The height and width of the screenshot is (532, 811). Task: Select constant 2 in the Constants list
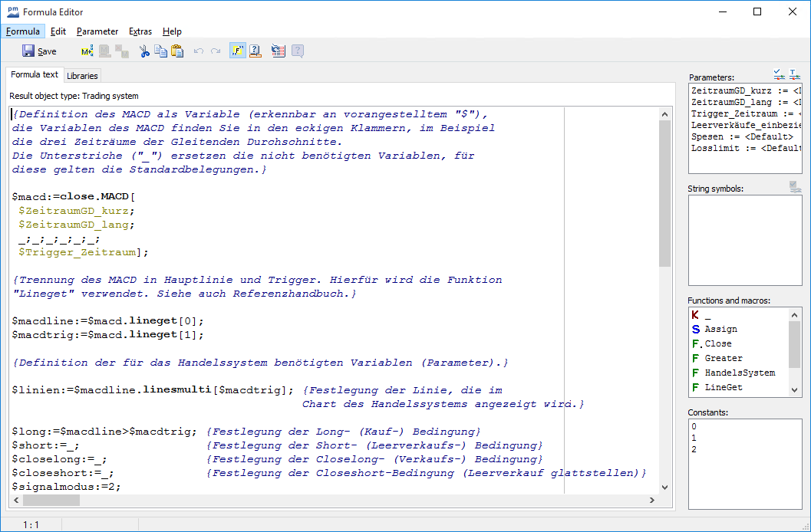[x=694, y=449]
